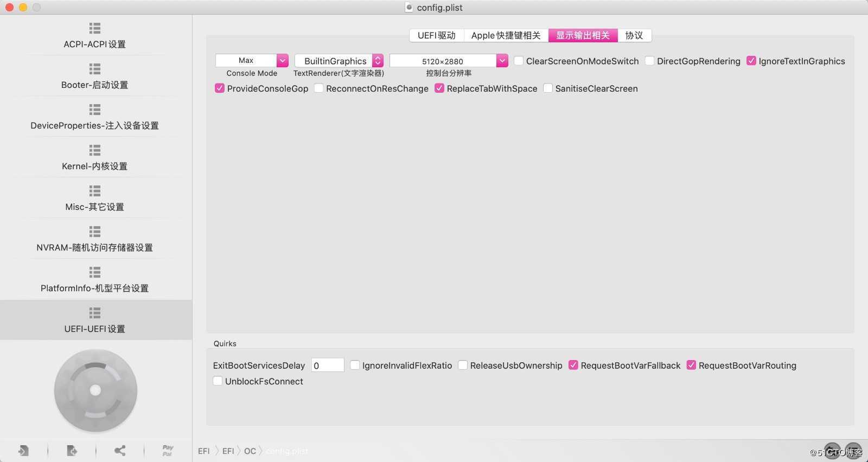
Task: Click the Console Mode Max field
Action: [246, 61]
